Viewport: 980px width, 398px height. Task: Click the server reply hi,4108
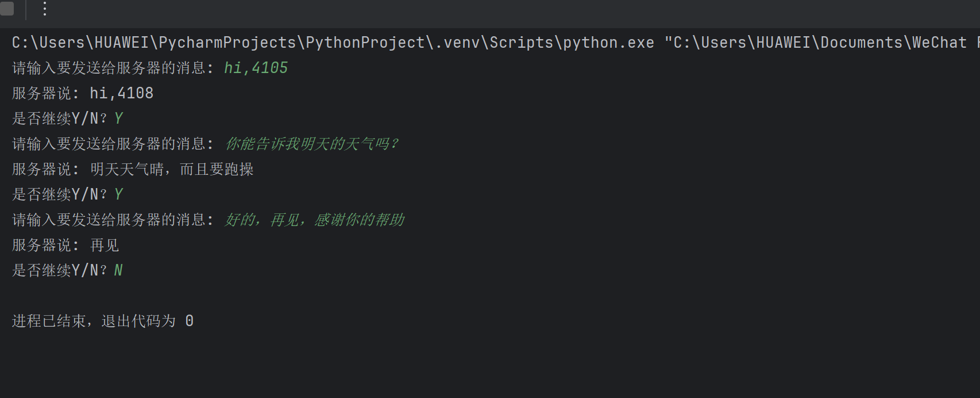[x=121, y=93]
